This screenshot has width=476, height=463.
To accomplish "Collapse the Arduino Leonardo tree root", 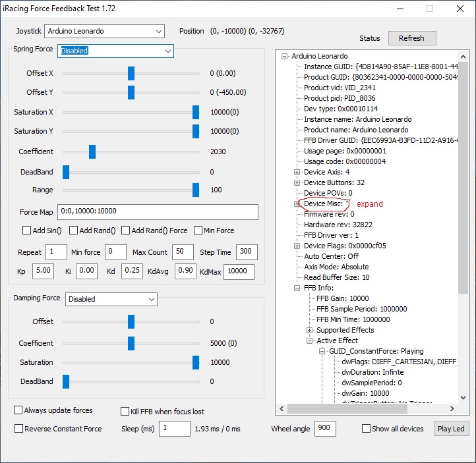I will (x=284, y=56).
